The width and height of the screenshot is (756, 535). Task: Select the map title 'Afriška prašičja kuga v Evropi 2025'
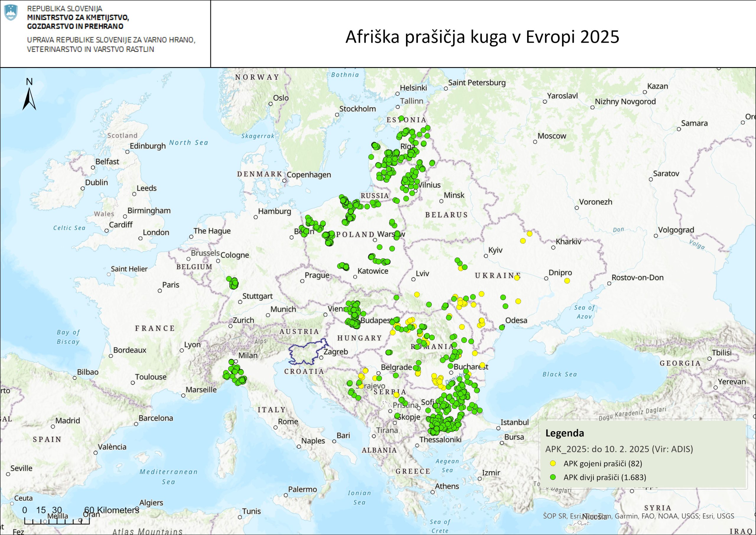click(x=482, y=37)
